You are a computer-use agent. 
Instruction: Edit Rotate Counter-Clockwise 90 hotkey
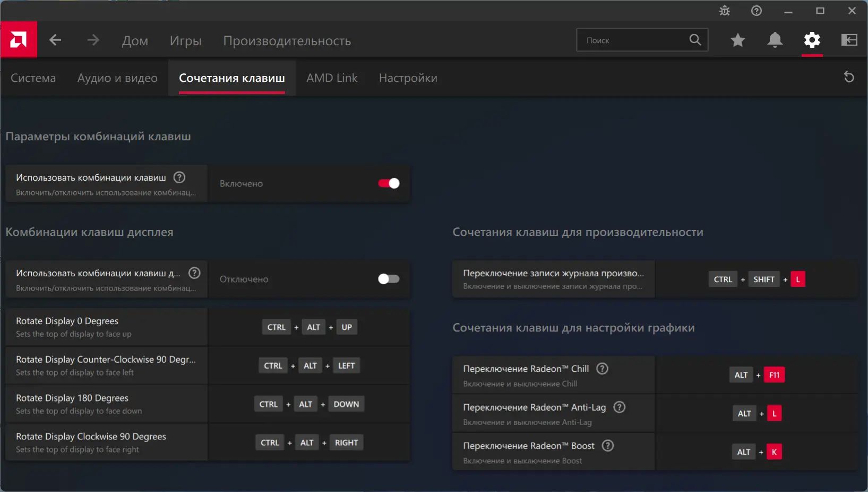tap(310, 366)
